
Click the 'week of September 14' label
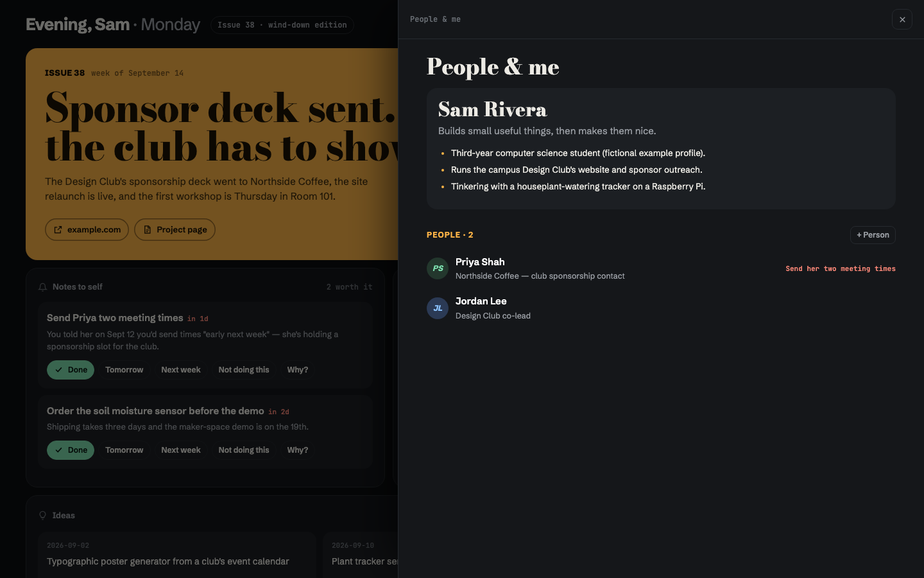click(x=137, y=73)
